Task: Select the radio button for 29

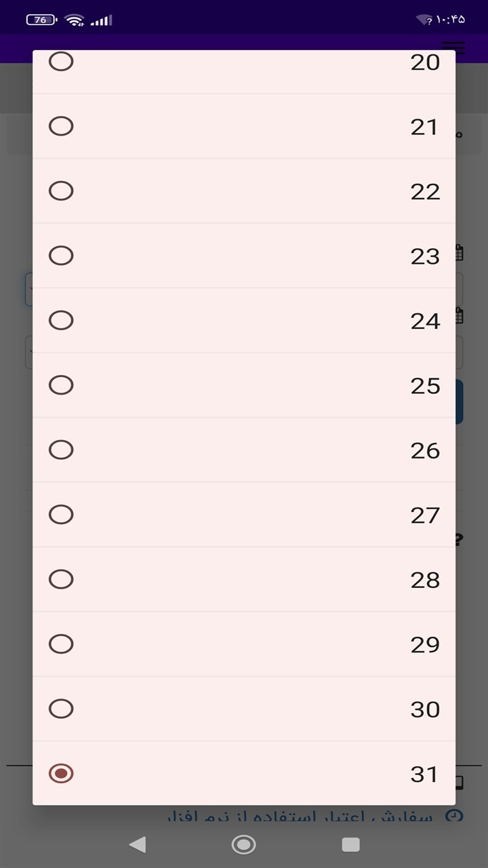Action: tap(61, 644)
